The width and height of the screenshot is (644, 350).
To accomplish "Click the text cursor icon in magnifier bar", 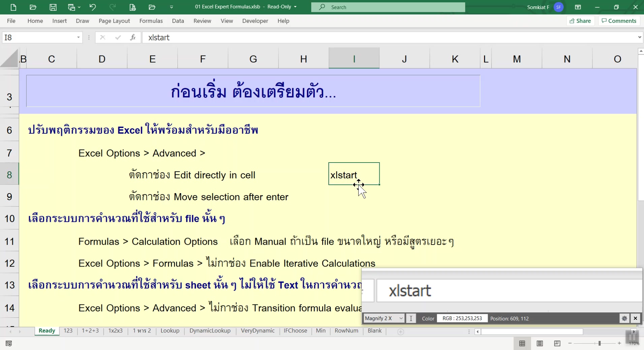I will click(411, 318).
